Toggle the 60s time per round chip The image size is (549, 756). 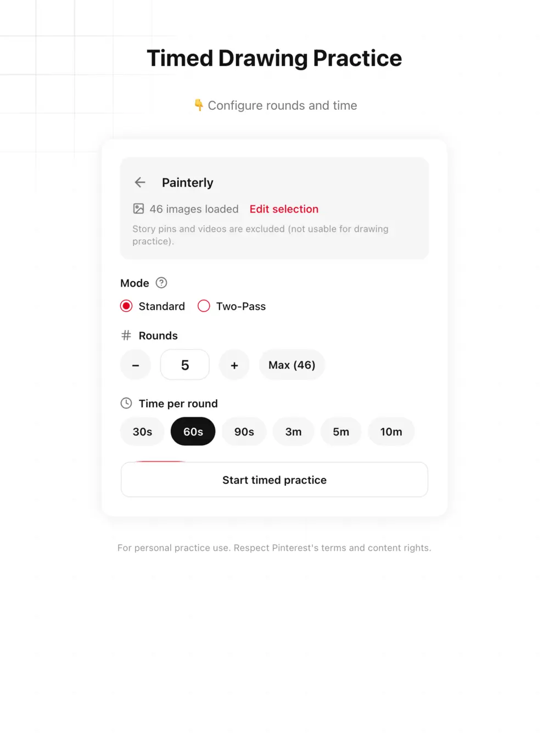(x=193, y=432)
